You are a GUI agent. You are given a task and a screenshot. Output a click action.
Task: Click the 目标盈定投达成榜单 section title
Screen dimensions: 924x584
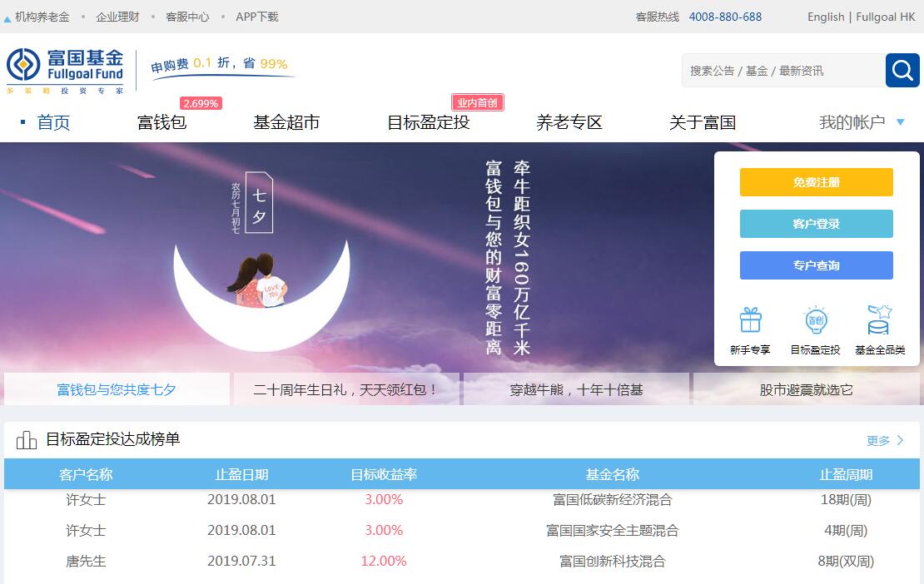112,439
